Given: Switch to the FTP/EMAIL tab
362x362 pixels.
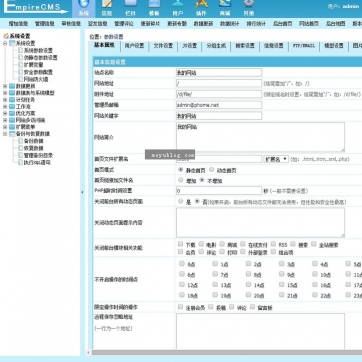Looking at the screenshot, I should coord(303,46).
